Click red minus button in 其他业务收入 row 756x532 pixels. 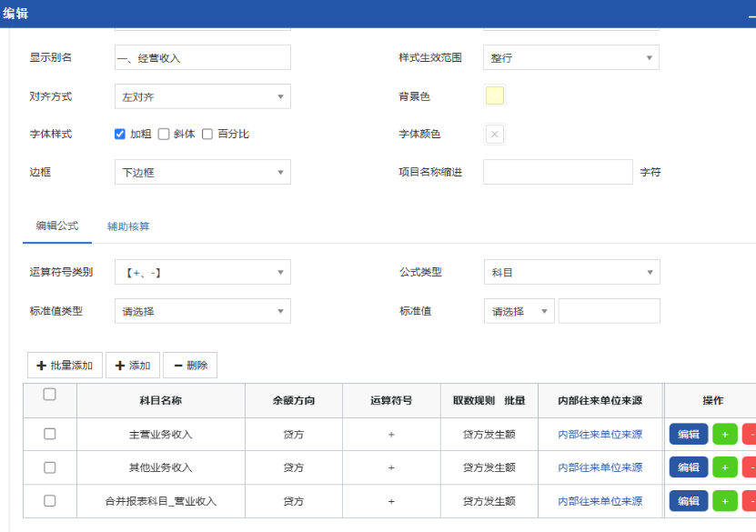[x=750, y=467]
